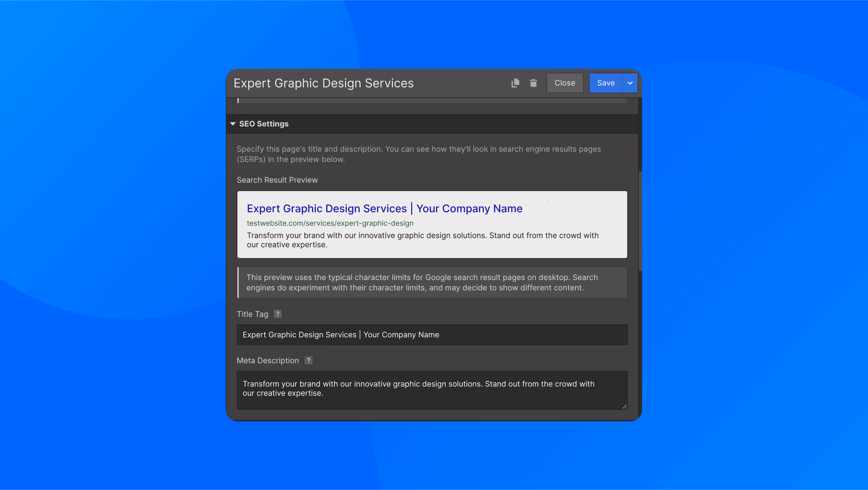Click the partially visible field above SEO Settings
868x490 pixels.
(x=432, y=100)
